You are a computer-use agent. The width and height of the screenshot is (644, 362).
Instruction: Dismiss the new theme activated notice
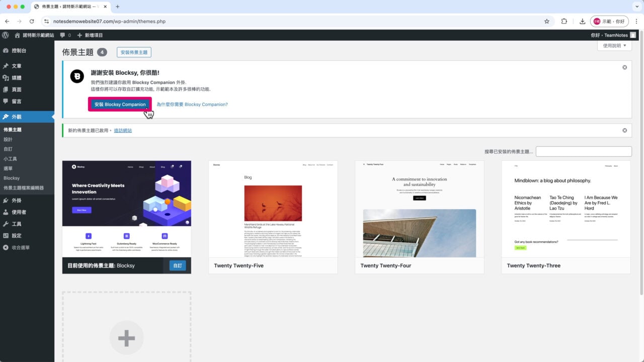(624, 130)
